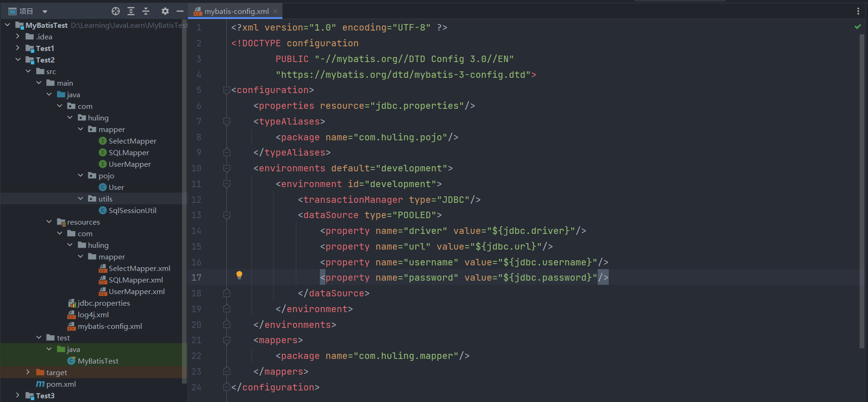Click log4j.xml file icon

point(72,314)
